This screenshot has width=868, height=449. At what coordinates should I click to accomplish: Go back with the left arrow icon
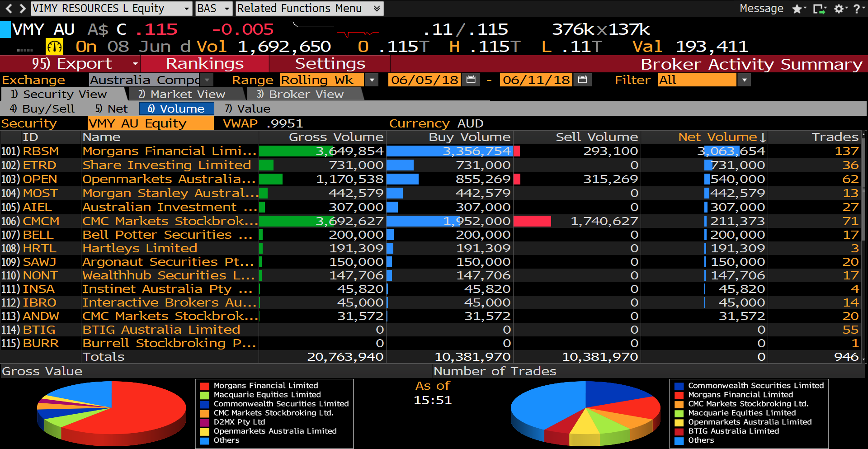9,8
